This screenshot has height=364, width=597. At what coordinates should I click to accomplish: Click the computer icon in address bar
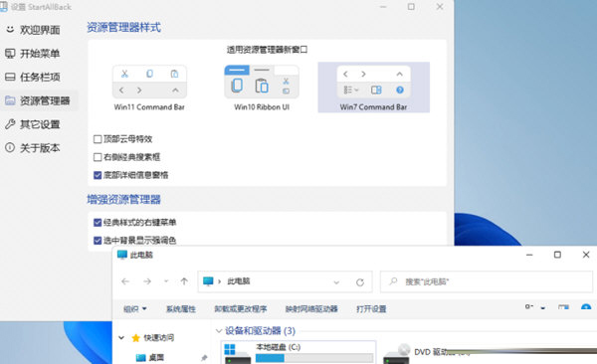208,281
